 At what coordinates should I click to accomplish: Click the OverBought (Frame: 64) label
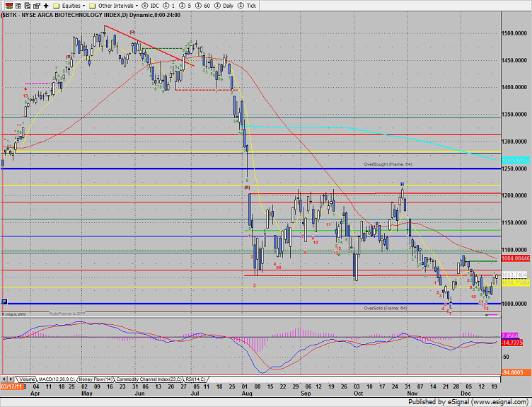pos(388,164)
